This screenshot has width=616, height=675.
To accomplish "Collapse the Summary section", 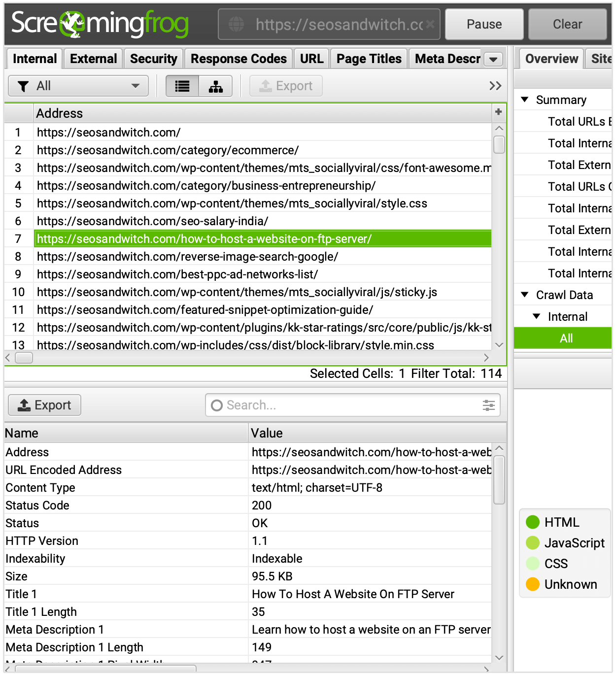I will pos(525,100).
